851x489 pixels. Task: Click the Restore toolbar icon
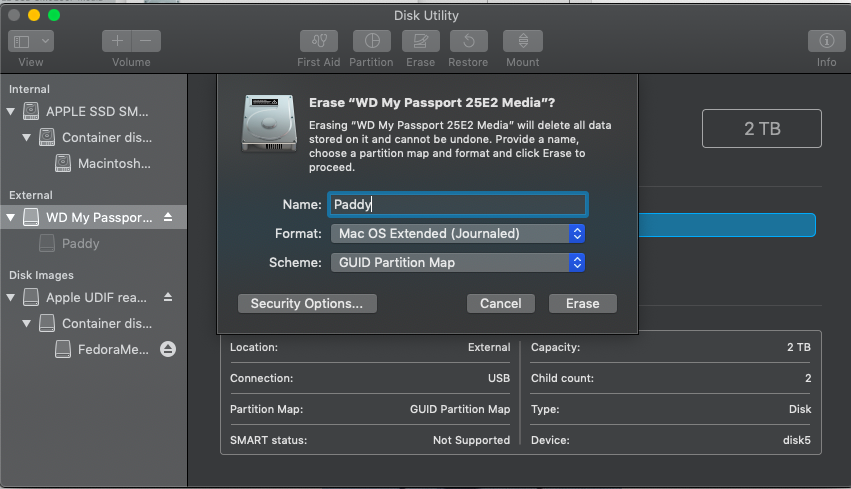coord(468,41)
